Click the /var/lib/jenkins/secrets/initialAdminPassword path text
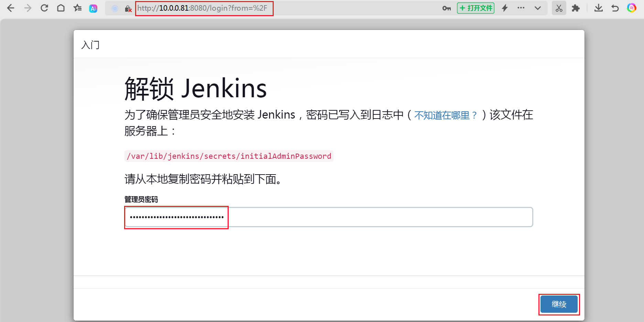Screen dimensions: 644x322 [x=229, y=156]
